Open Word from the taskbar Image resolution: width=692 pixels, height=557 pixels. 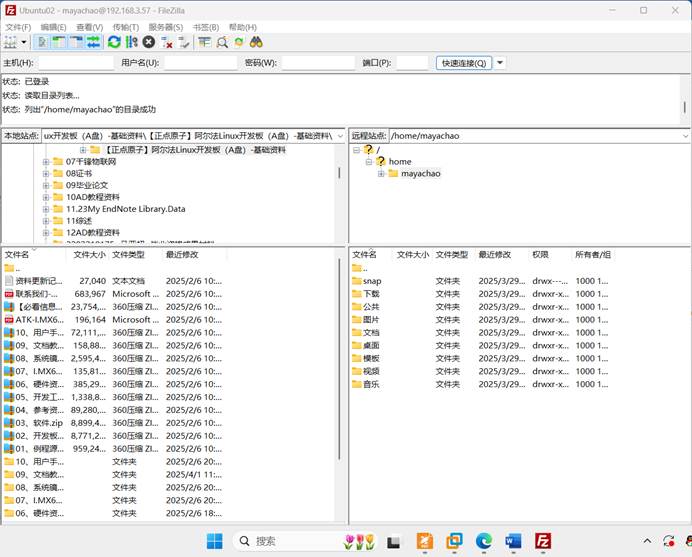click(513, 541)
